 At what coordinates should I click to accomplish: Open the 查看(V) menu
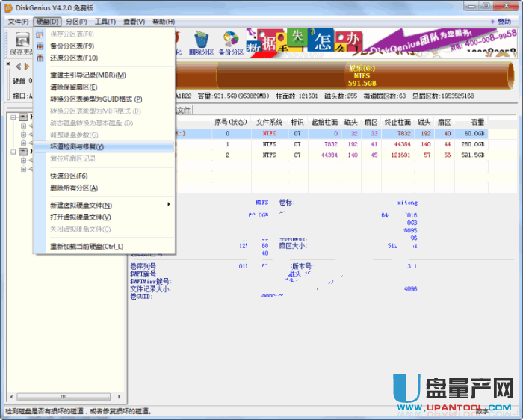tap(134, 22)
